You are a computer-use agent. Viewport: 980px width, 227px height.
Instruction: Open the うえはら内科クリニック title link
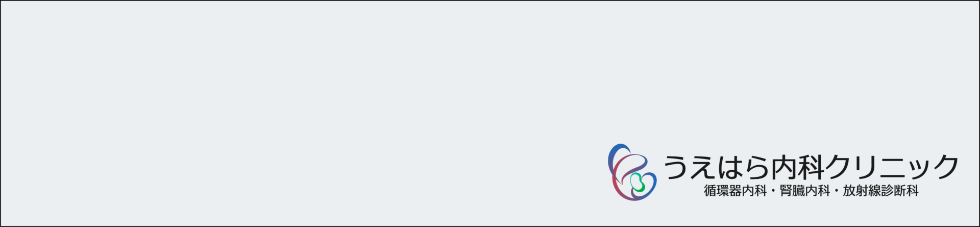click(x=811, y=167)
